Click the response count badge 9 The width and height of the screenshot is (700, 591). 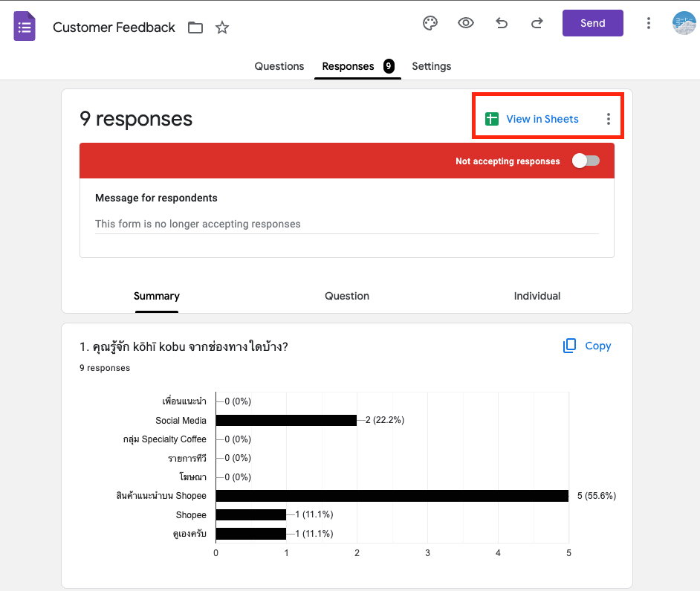click(389, 66)
